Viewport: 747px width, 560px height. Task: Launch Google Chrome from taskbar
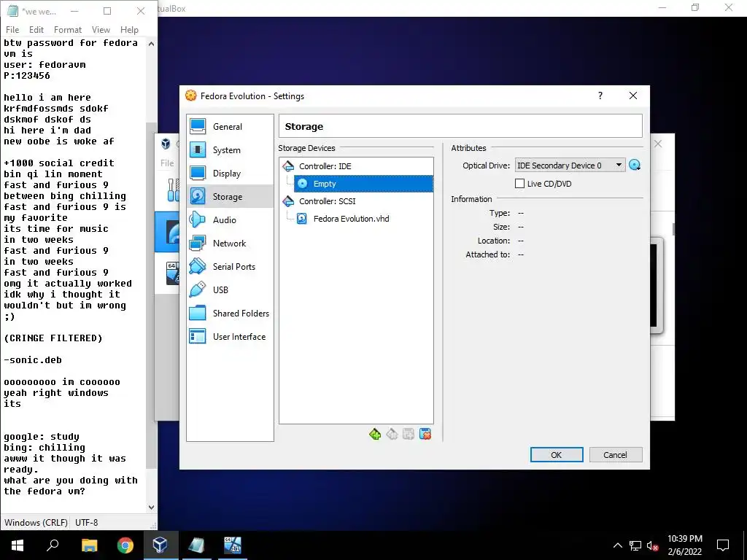click(125, 545)
